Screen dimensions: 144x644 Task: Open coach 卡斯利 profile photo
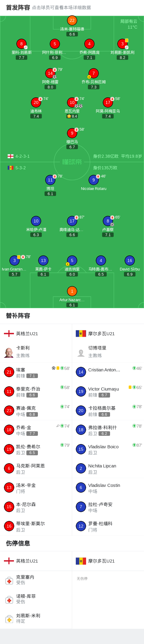coord(9,352)
